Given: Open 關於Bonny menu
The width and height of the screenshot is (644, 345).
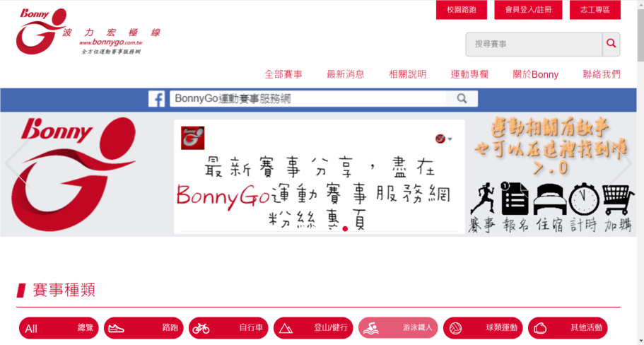Looking at the screenshot, I should [536, 74].
